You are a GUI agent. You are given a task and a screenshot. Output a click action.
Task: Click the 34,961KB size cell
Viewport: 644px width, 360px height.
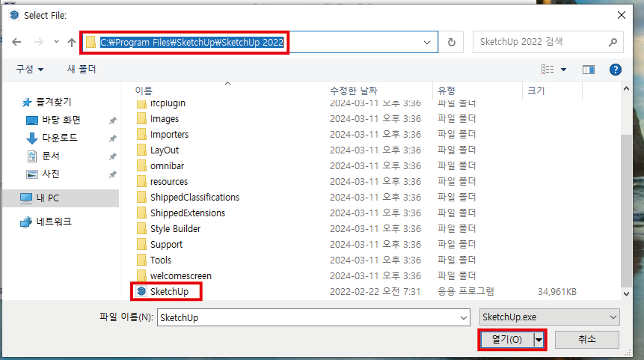[557, 292]
